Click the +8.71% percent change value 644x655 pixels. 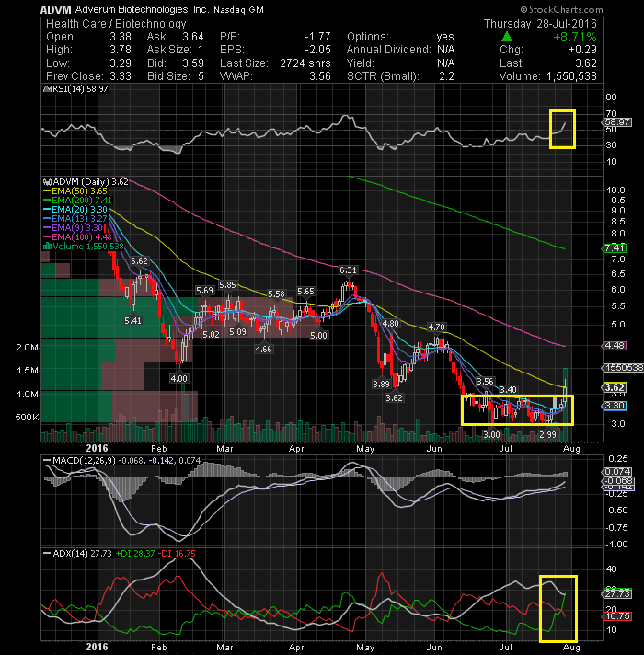575,37
